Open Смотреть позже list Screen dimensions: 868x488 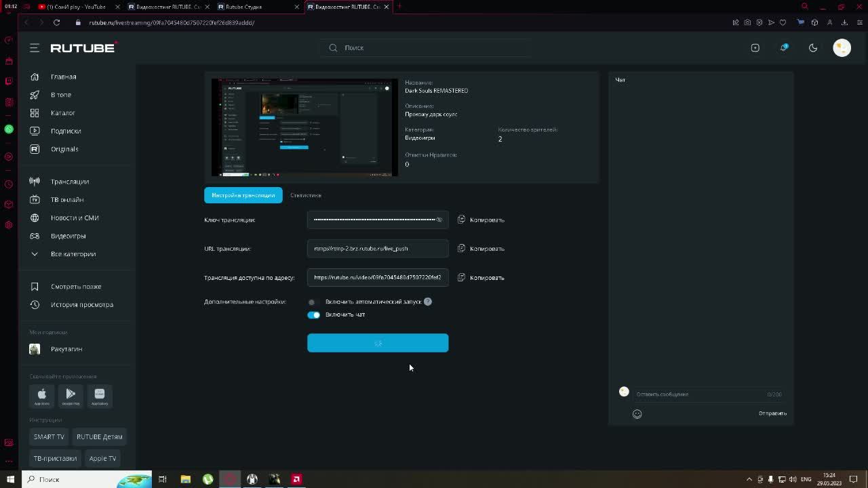point(75,287)
